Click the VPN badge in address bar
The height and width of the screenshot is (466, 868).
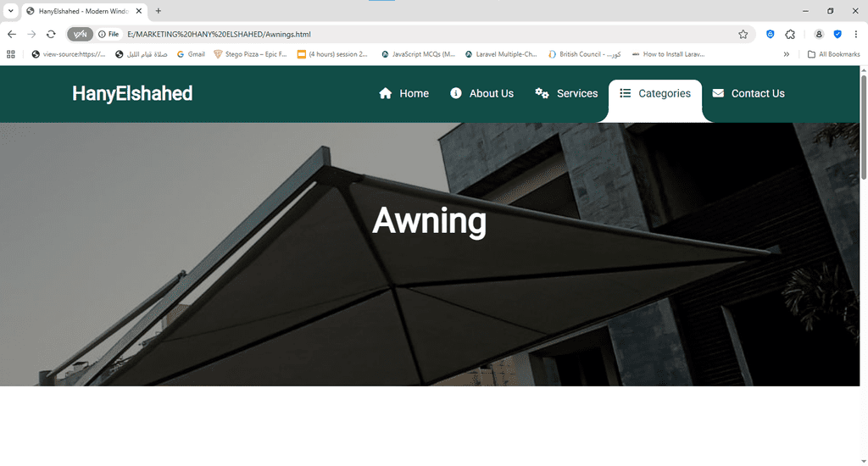tap(81, 34)
